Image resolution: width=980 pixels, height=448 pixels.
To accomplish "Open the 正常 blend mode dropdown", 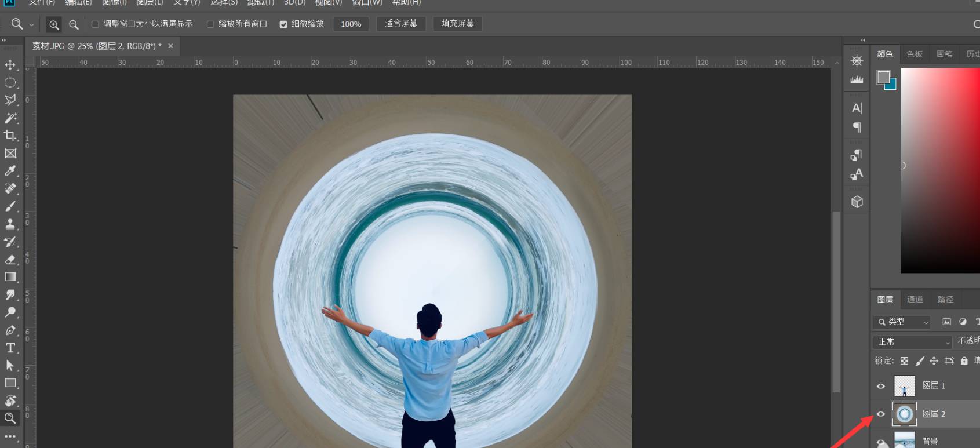I will tap(912, 342).
